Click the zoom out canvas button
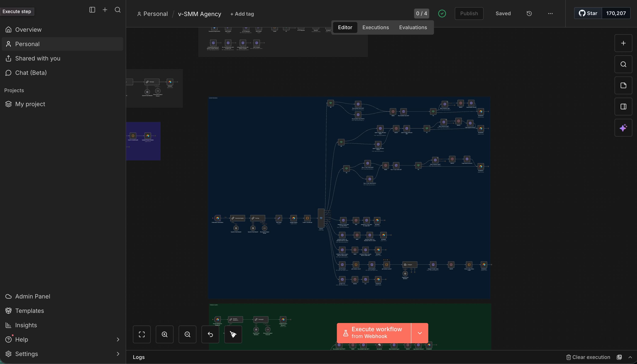The height and width of the screenshot is (364, 637). 187,334
